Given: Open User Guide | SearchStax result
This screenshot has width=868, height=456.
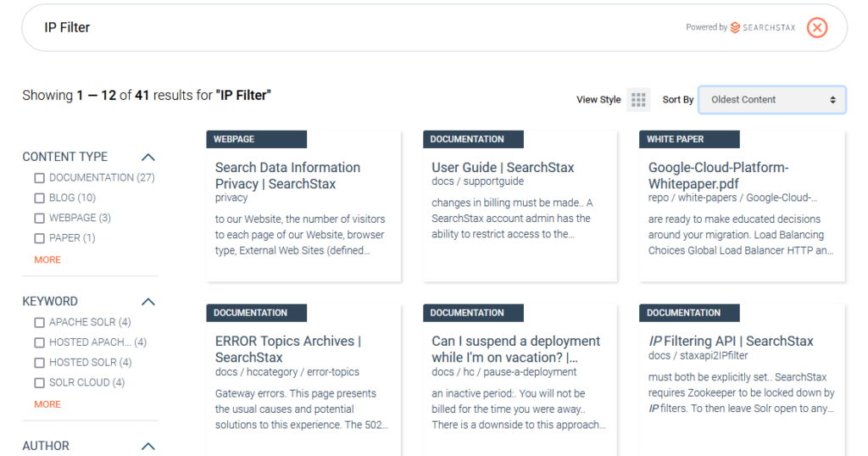Looking at the screenshot, I should (503, 167).
